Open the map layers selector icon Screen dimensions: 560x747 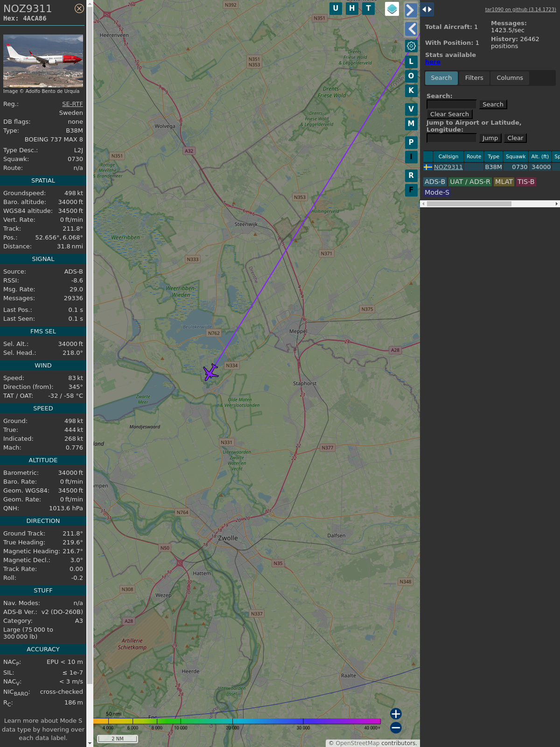click(392, 9)
